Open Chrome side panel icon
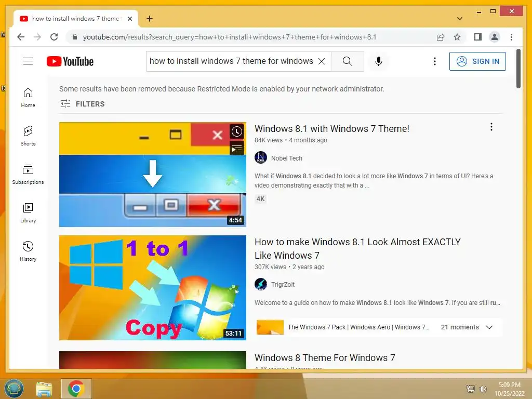Screen dimensions: 532x399 478,37
